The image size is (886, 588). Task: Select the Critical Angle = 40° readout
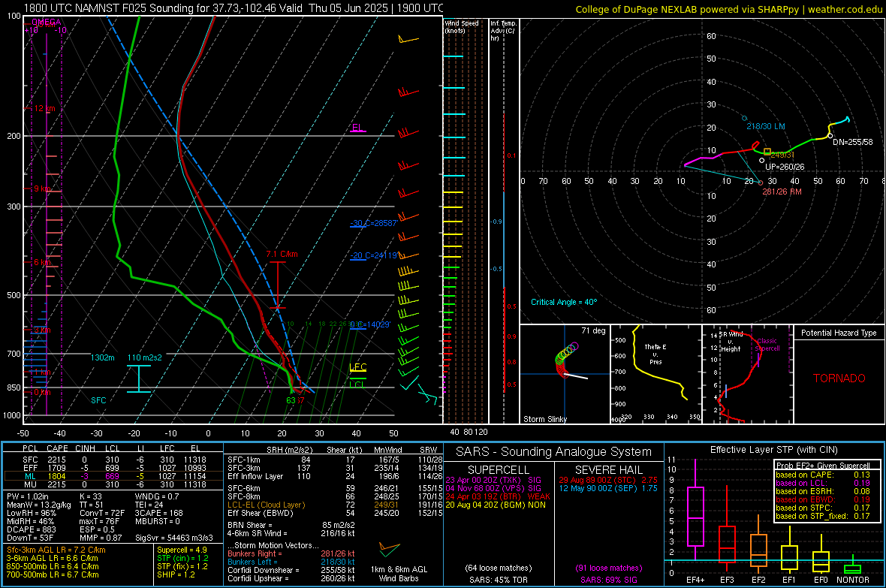click(563, 302)
